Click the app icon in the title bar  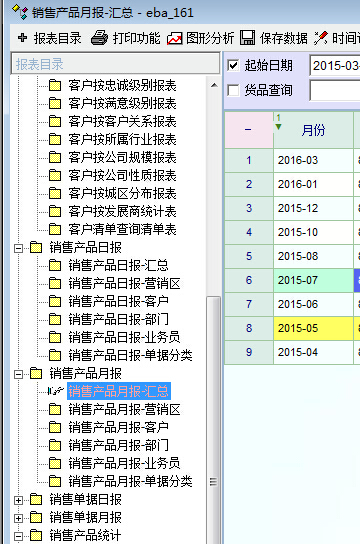coord(19,12)
